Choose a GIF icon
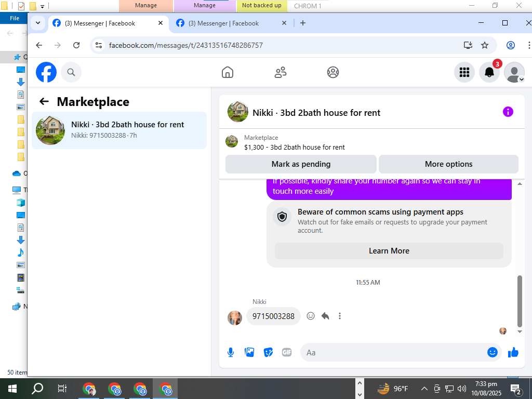The image size is (532, 399). 287,353
